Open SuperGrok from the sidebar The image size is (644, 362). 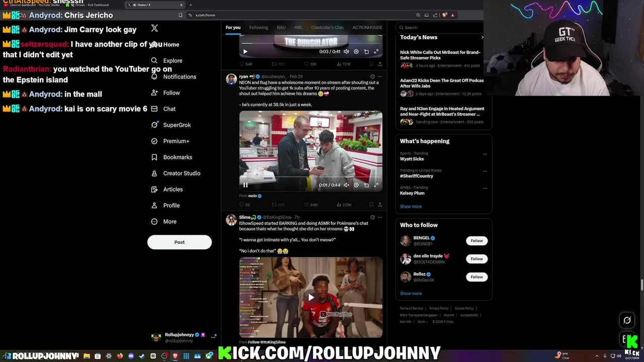tap(171, 125)
